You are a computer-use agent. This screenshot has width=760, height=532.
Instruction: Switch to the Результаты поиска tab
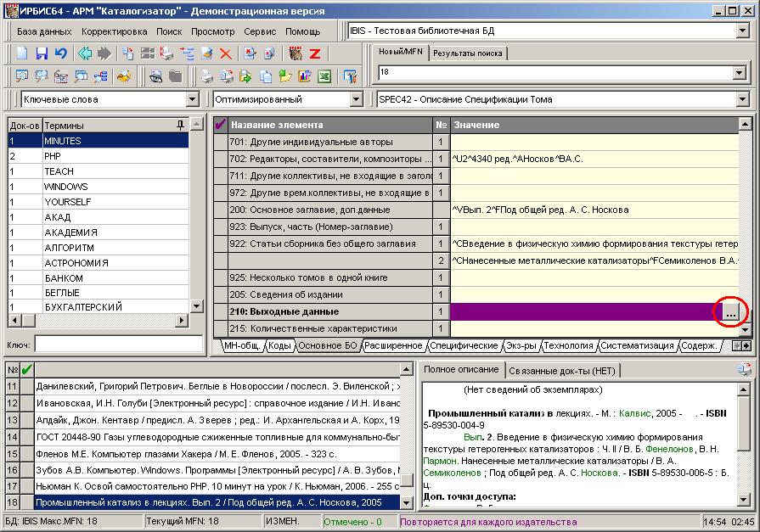click(x=466, y=53)
